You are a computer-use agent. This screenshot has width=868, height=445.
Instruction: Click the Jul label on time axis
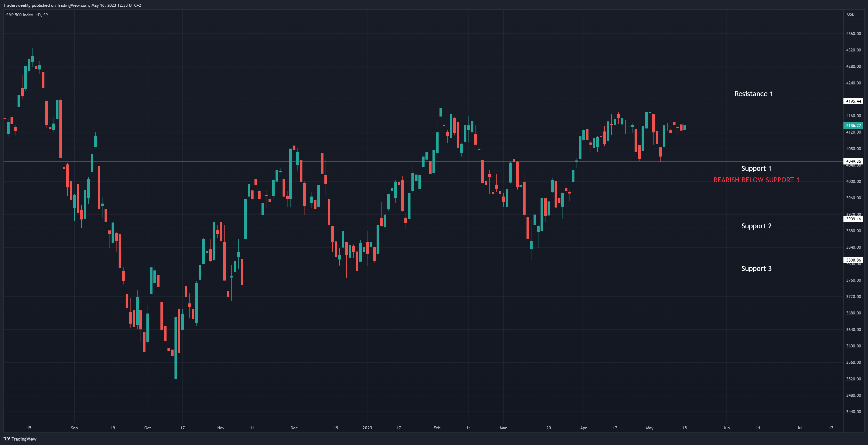tap(799, 428)
